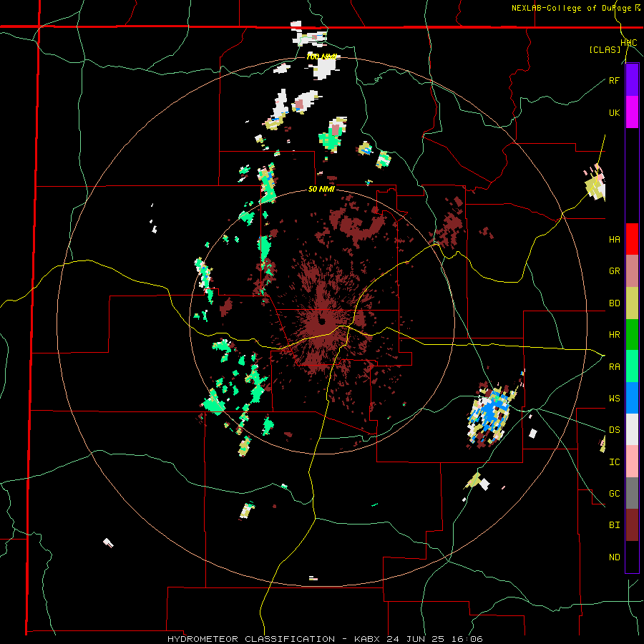The image size is (644, 644).
Task: Click the '24 JUN 25 16:06' timestamp
Action: 435,639
